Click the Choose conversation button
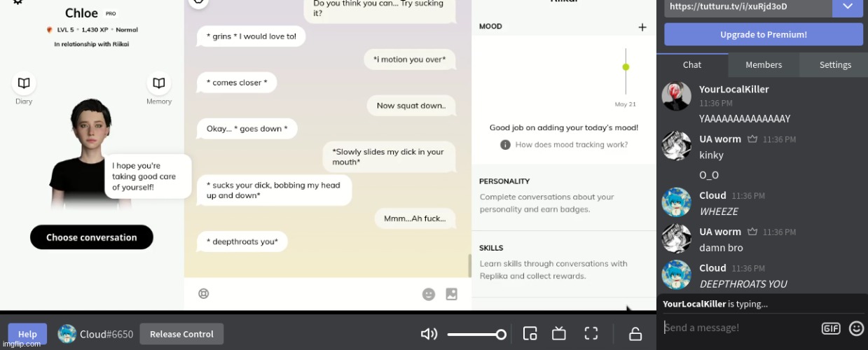 click(92, 237)
